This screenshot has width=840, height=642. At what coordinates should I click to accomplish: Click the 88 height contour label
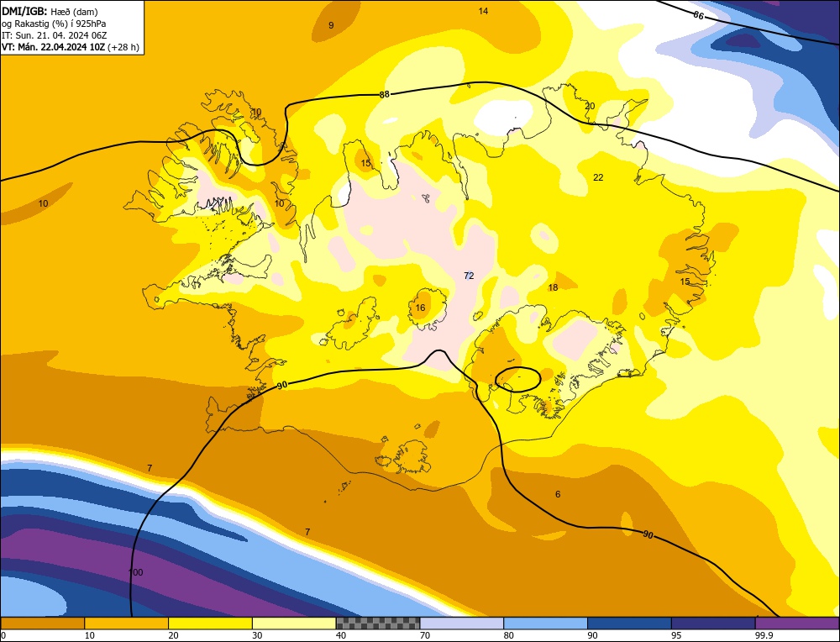click(384, 95)
